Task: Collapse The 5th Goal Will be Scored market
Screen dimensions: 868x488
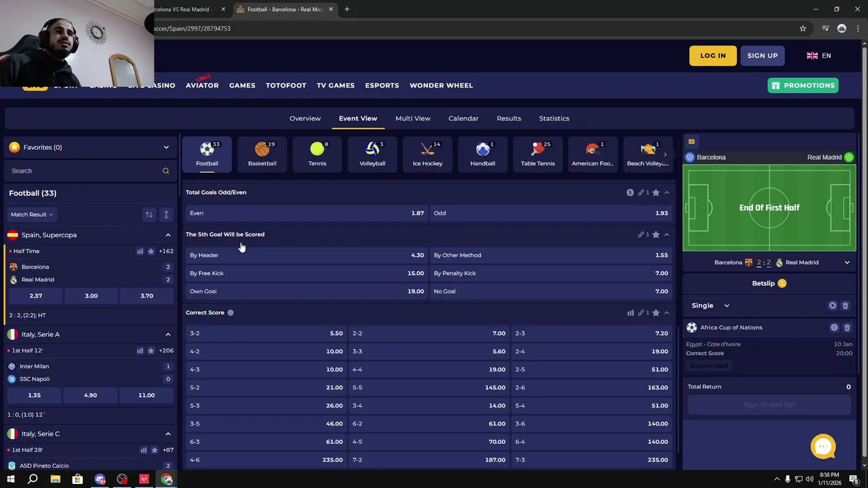Action: pos(667,235)
